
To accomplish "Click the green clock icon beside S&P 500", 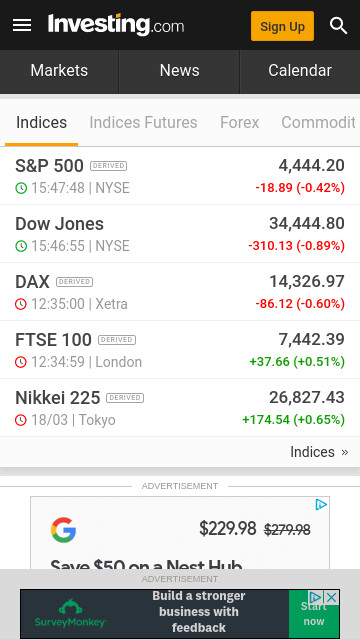I will [21, 188].
